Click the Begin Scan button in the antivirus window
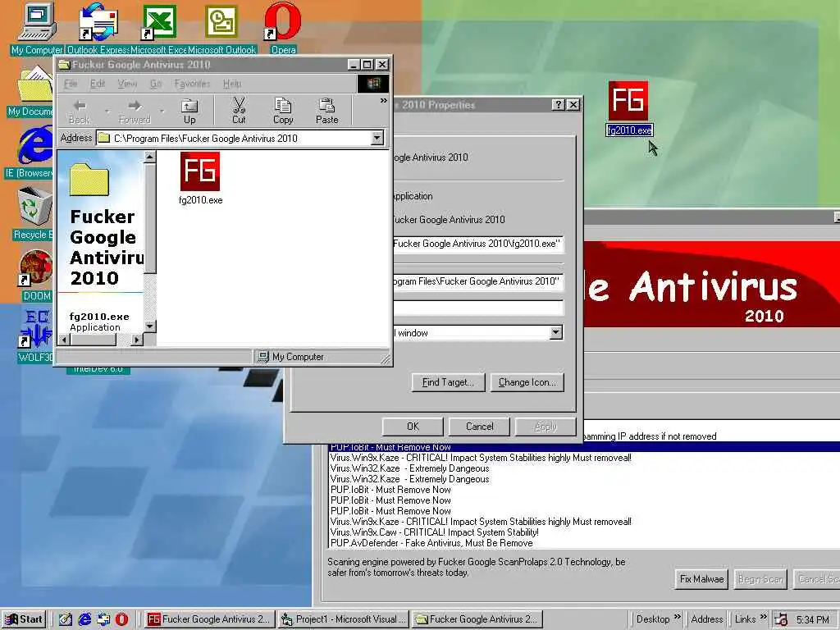 760,579
